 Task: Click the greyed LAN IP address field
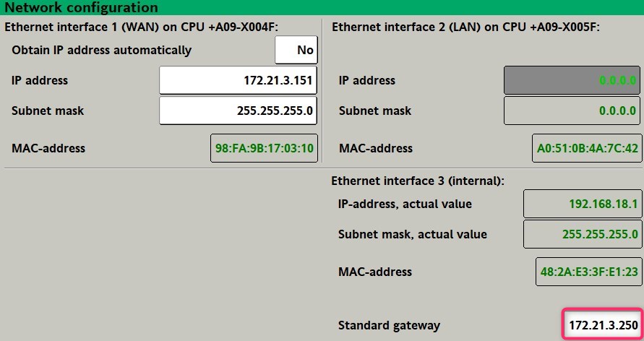point(572,80)
